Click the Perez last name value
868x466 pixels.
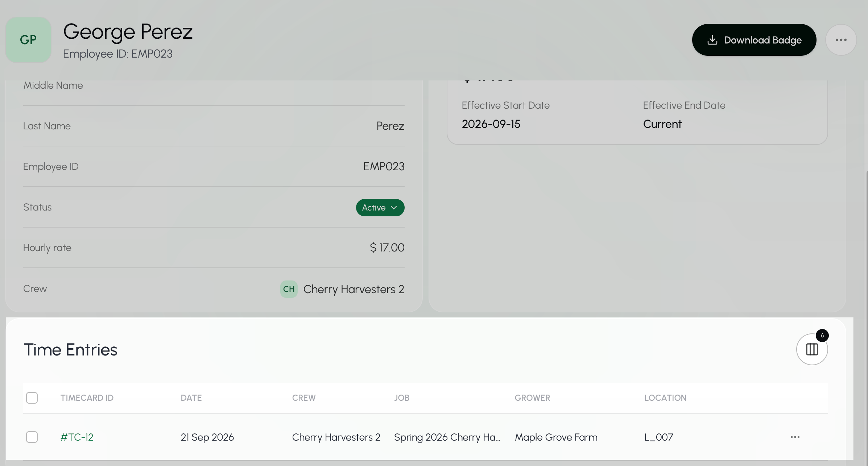[390, 126]
